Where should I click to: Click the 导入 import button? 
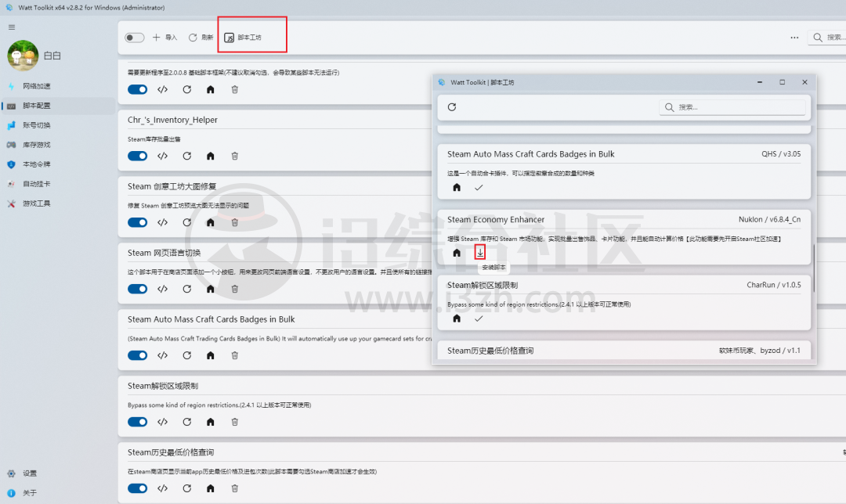pyautogui.click(x=164, y=38)
